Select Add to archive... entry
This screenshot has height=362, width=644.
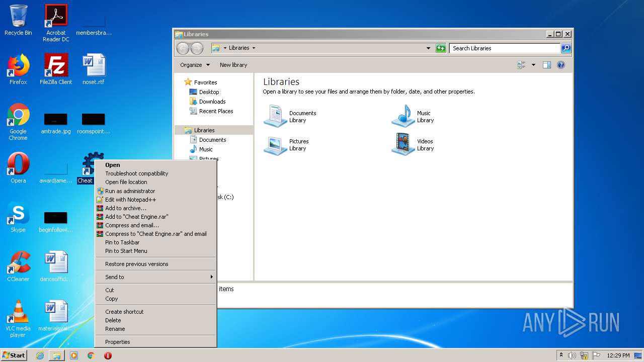tap(156, 208)
